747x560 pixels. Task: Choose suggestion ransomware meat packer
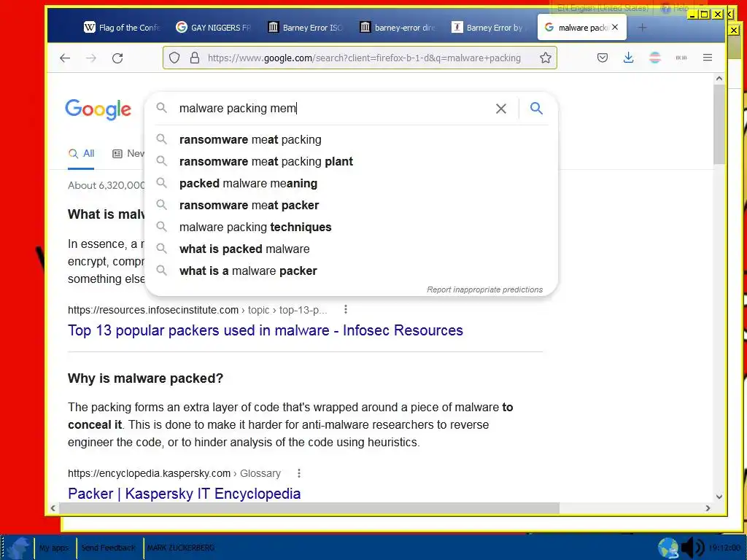[x=351, y=205]
